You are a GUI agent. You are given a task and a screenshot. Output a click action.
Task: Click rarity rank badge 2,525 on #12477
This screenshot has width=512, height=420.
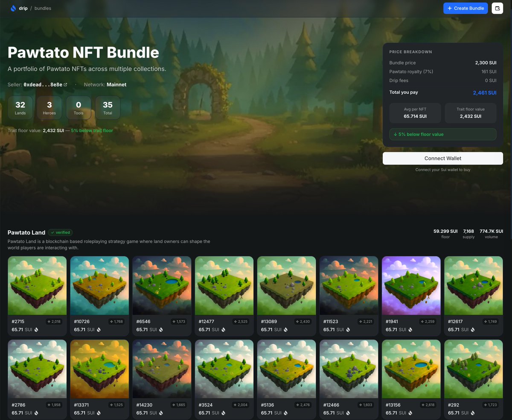(241, 322)
